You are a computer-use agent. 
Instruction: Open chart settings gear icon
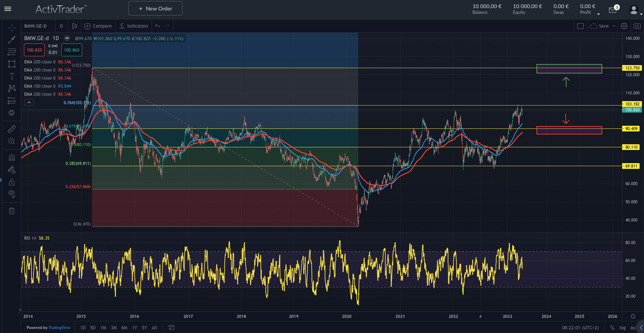click(x=624, y=26)
